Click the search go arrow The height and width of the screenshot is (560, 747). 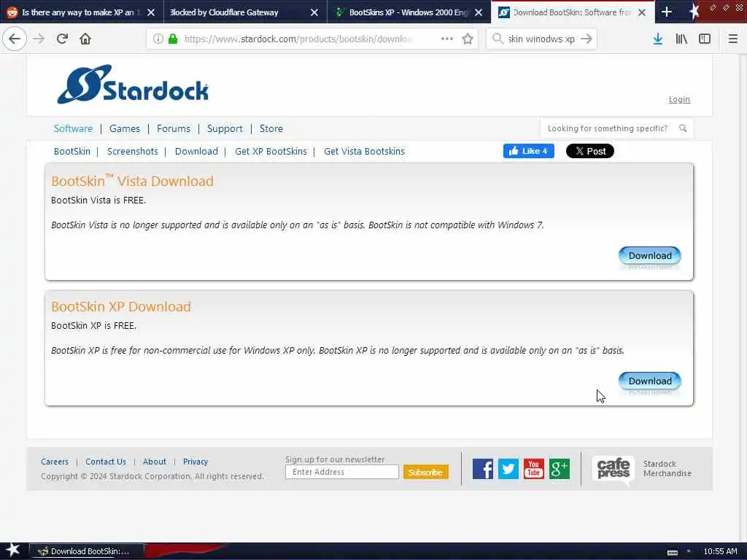pos(587,39)
